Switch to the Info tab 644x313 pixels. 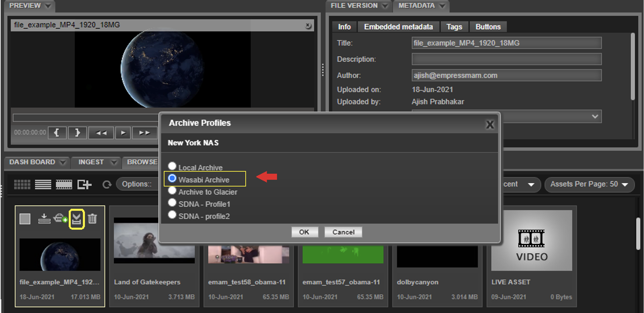coord(344,27)
